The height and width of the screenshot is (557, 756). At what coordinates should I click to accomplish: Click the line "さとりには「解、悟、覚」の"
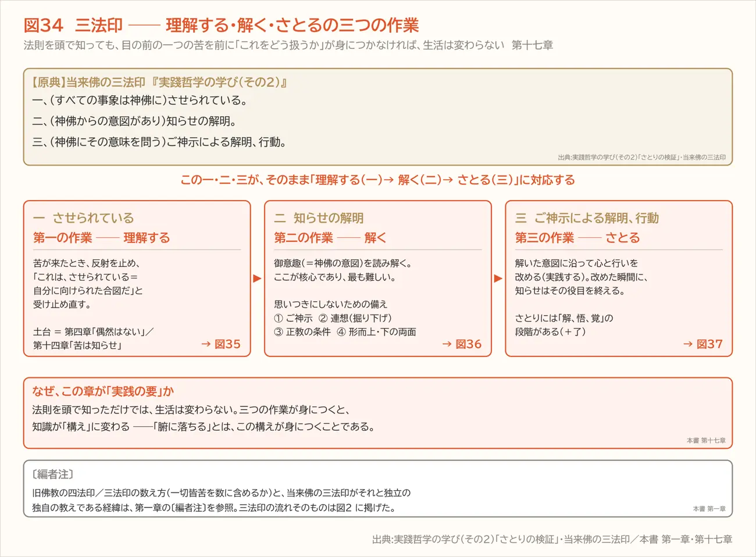point(564,318)
